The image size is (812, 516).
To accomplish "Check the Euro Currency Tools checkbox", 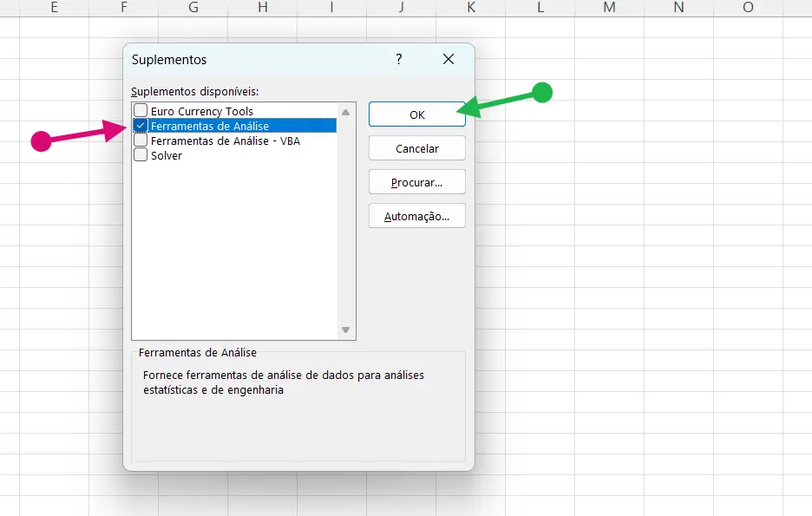I will [x=141, y=111].
